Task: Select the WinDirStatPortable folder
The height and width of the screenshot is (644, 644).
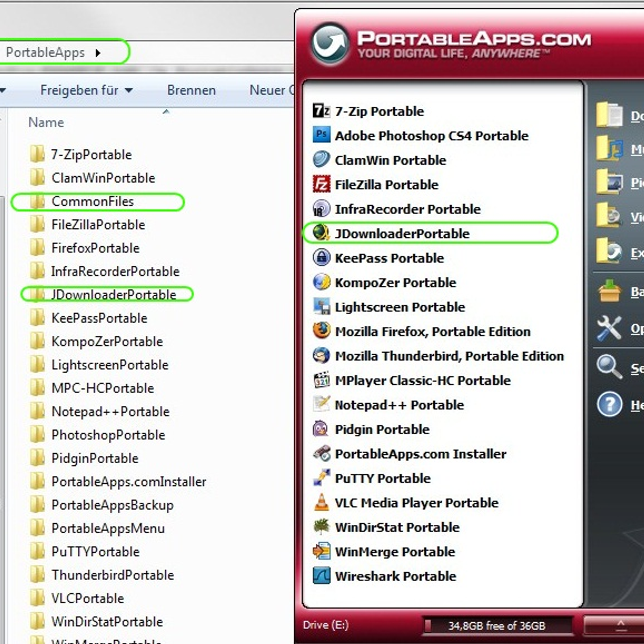Action: [97, 621]
